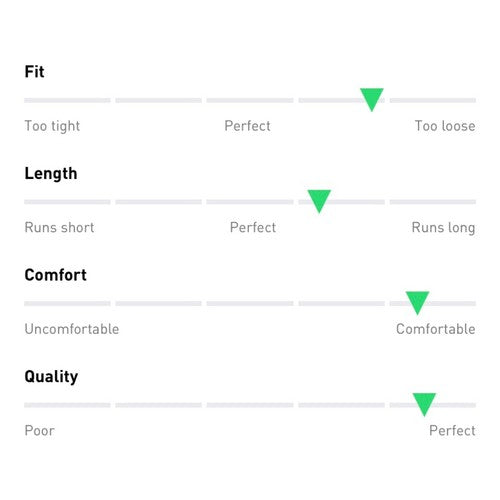
Task: Select the middle Comfort bar segment
Action: pyautogui.click(x=250, y=303)
